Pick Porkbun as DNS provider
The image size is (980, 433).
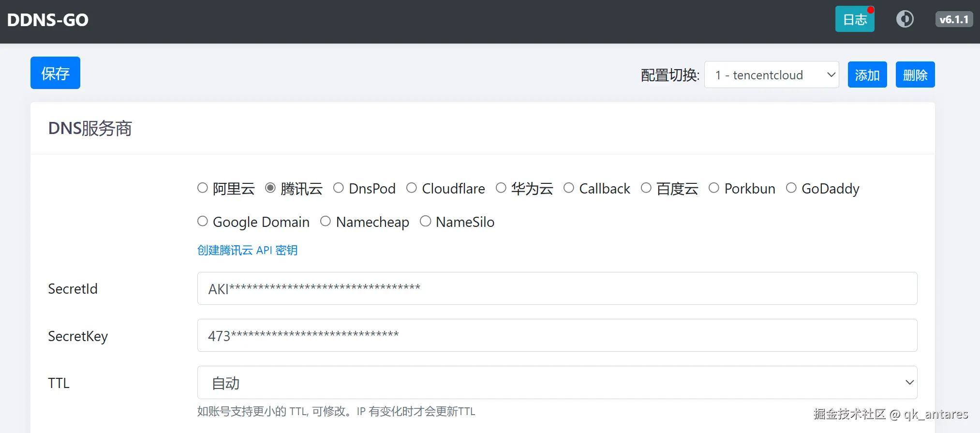pyautogui.click(x=714, y=188)
